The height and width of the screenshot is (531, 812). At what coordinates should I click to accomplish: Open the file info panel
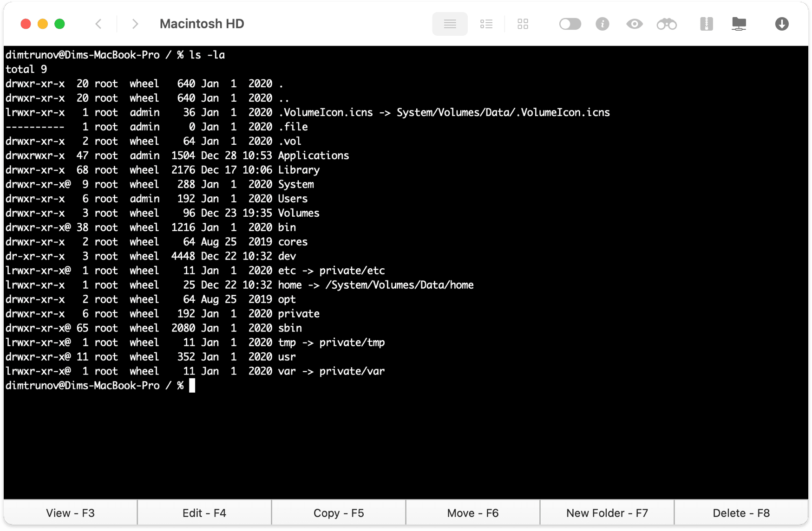[602, 24]
